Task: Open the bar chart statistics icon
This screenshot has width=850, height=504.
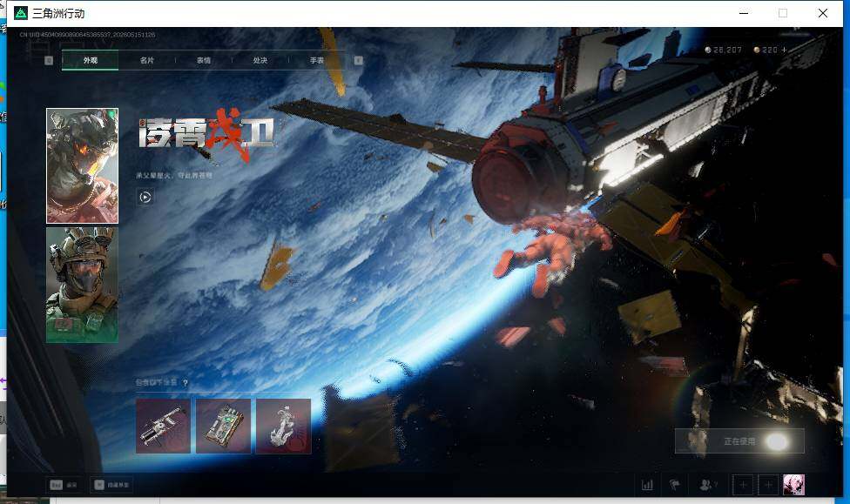Action: coord(647,485)
